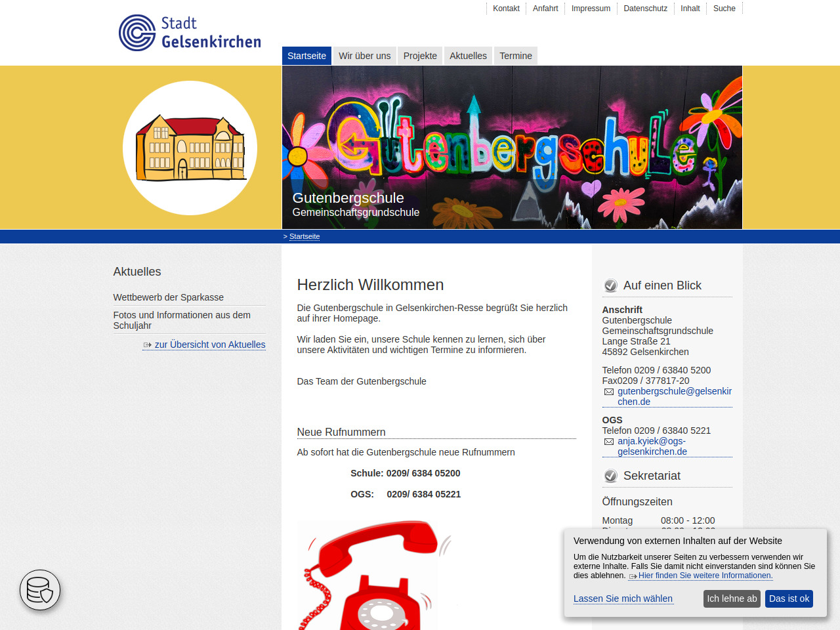Open the data privacy settings icon
The height and width of the screenshot is (630, 840).
click(40, 590)
